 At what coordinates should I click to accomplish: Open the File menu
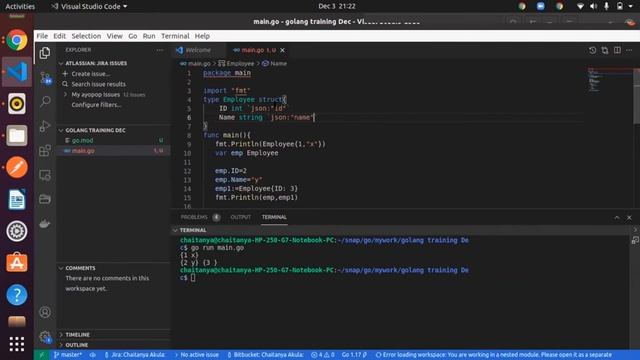(42, 36)
